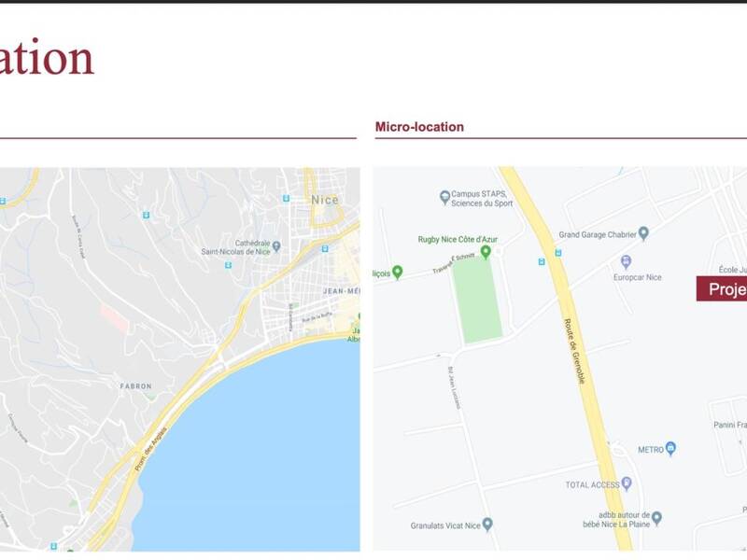This screenshot has height=560, width=747.
Task: Click the red Project label box
Action: coord(721,288)
